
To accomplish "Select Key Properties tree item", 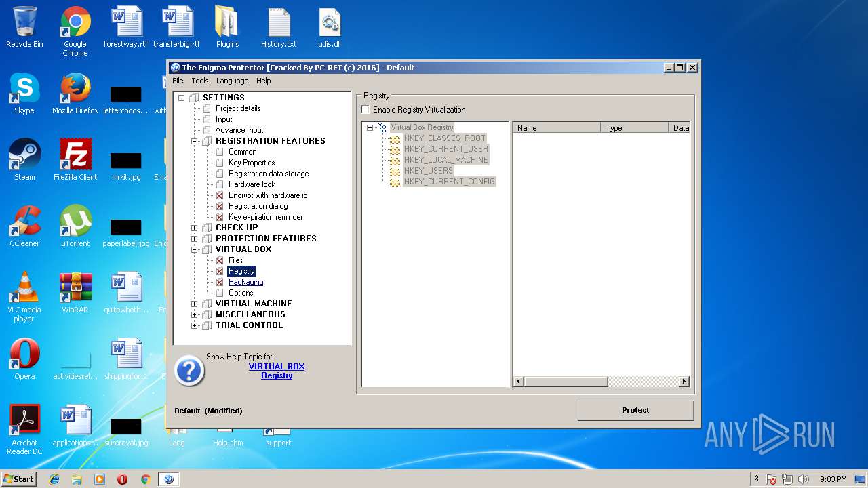I will tap(252, 163).
